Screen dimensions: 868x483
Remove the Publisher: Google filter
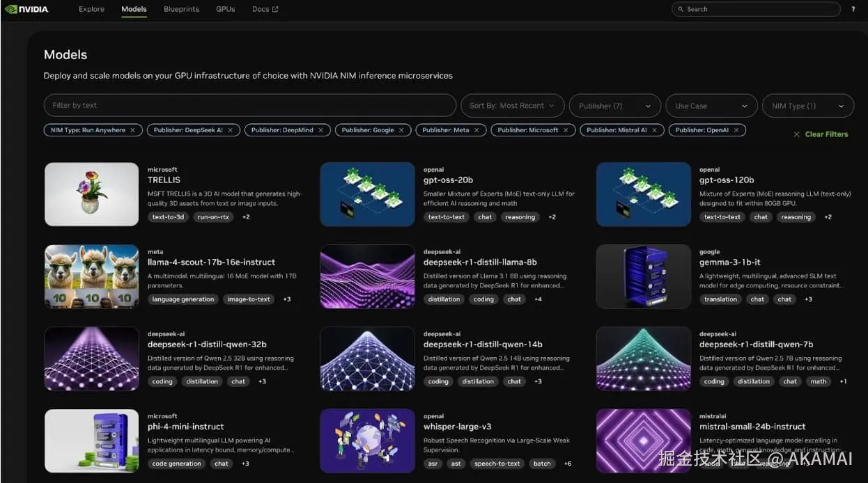pos(401,130)
